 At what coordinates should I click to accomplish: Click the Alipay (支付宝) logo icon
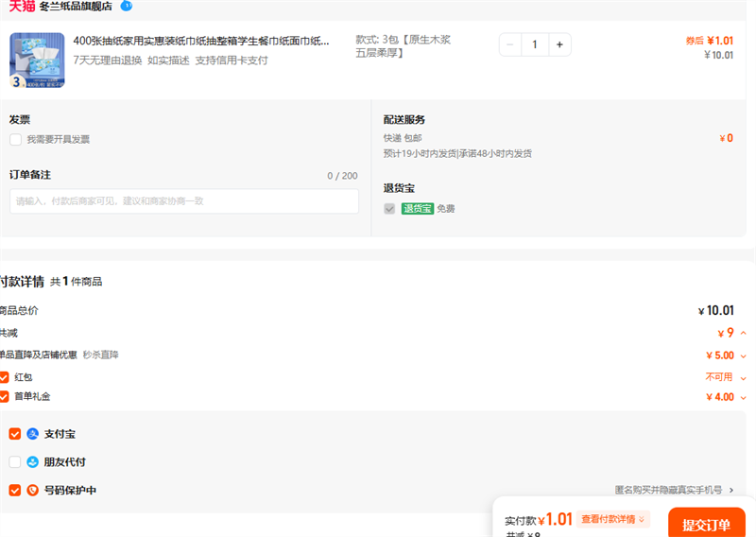coord(33,434)
